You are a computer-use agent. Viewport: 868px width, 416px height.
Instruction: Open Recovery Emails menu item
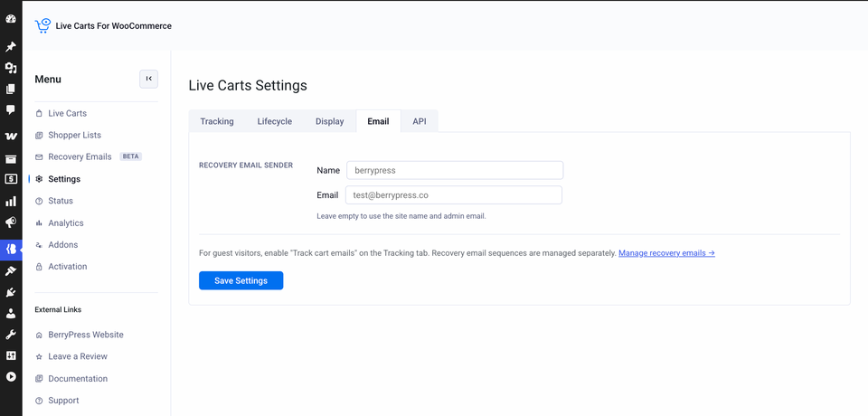(x=80, y=156)
